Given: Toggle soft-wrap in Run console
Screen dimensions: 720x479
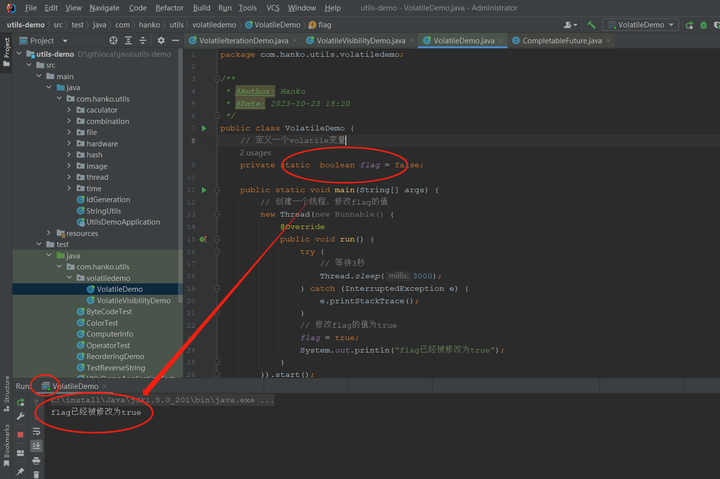Looking at the screenshot, I should (36, 432).
